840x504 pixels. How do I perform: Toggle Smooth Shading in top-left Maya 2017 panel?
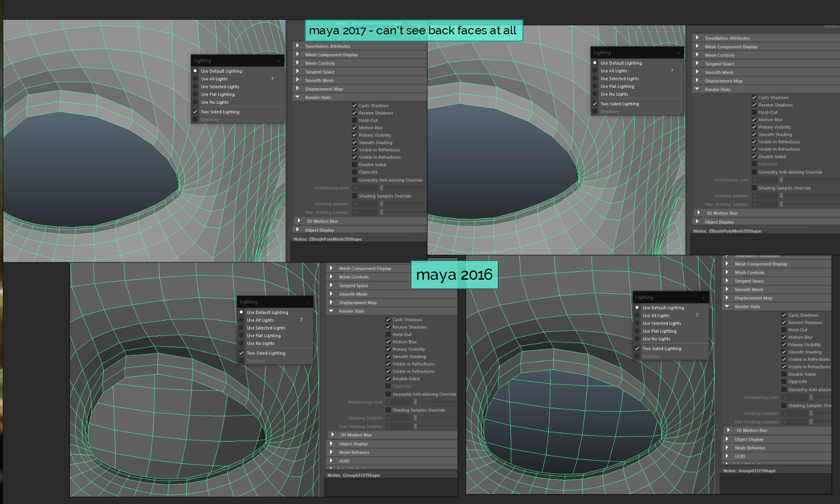[x=354, y=143]
